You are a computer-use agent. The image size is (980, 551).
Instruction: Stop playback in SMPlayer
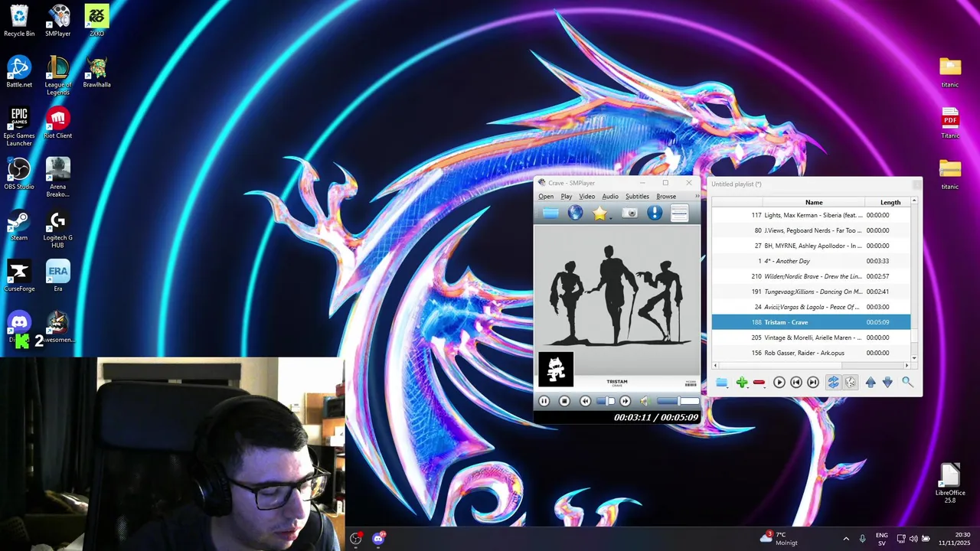pyautogui.click(x=564, y=401)
